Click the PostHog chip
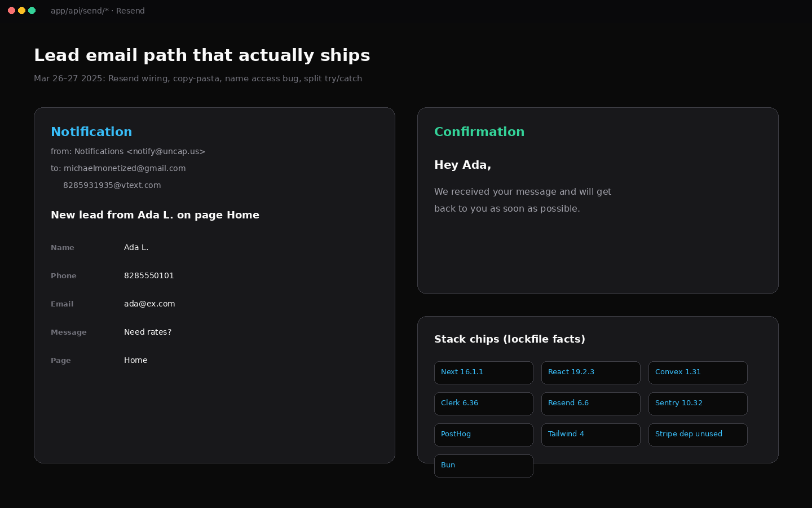Viewport: 812px width, 508px height. 484,435
